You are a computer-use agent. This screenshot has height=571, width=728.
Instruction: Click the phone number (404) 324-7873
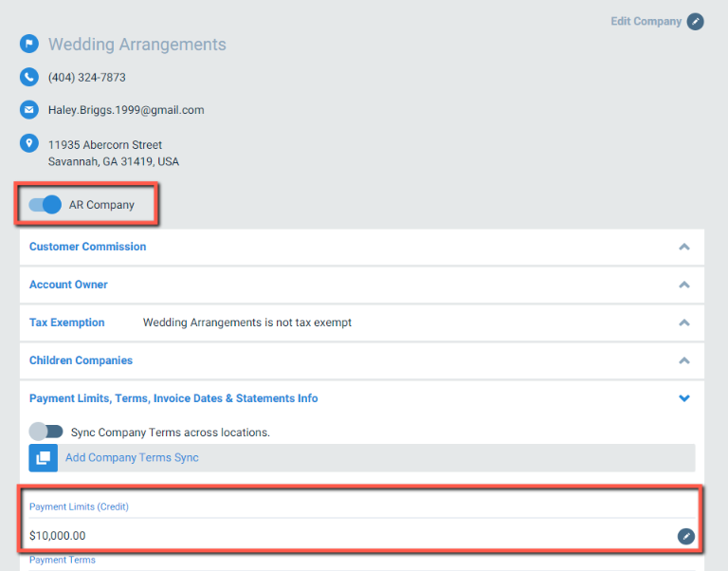click(87, 77)
